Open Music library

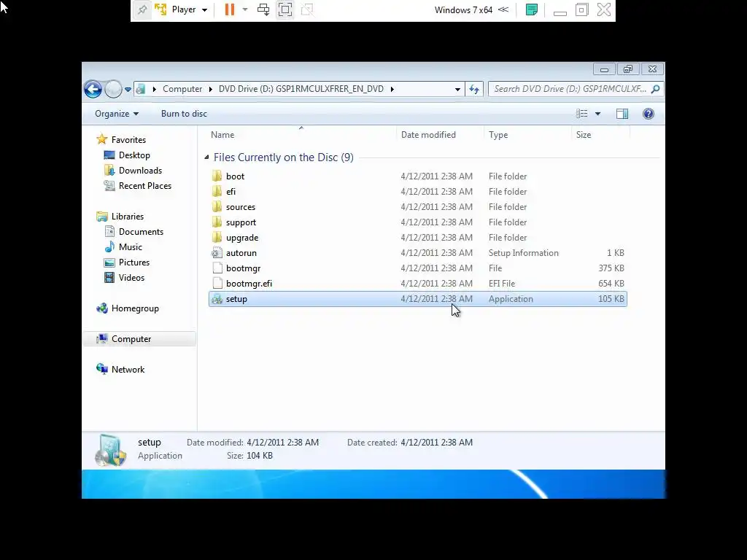tap(130, 246)
